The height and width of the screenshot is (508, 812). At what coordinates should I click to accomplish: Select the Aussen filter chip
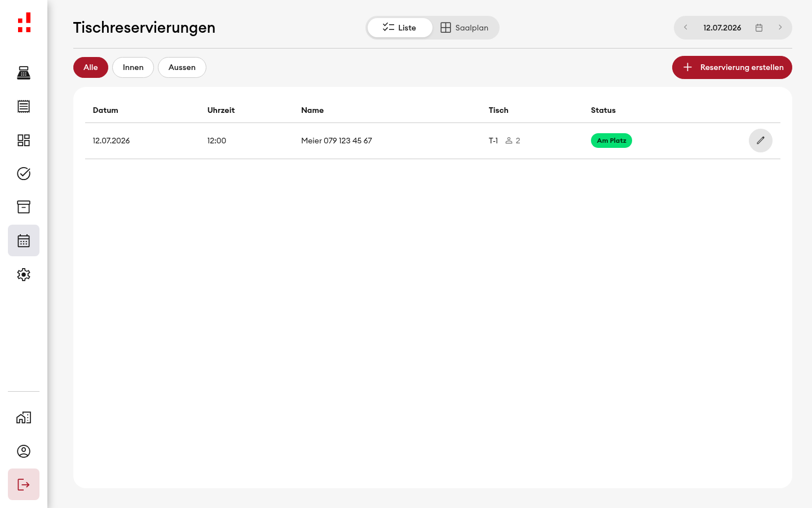(x=182, y=67)
